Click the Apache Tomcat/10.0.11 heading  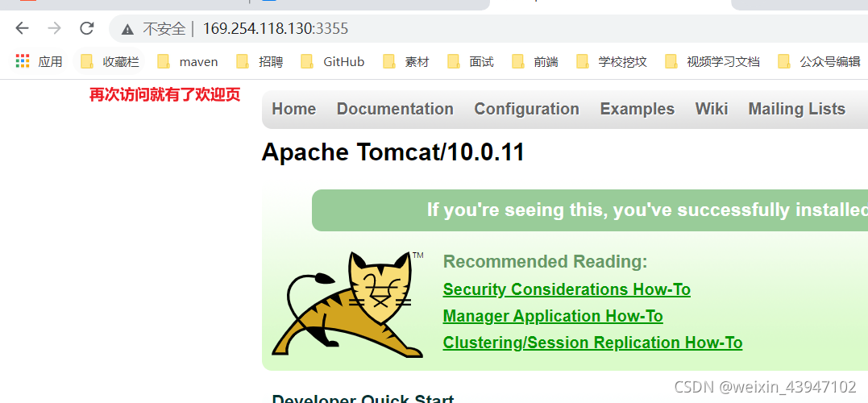click(x=393, y=152)
